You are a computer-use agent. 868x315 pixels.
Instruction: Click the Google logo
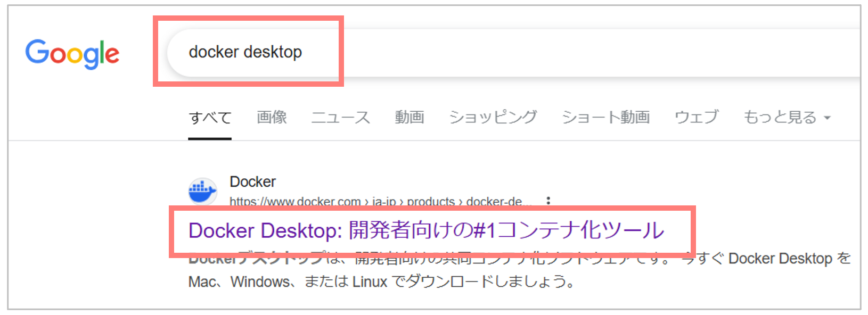point(72,54)
